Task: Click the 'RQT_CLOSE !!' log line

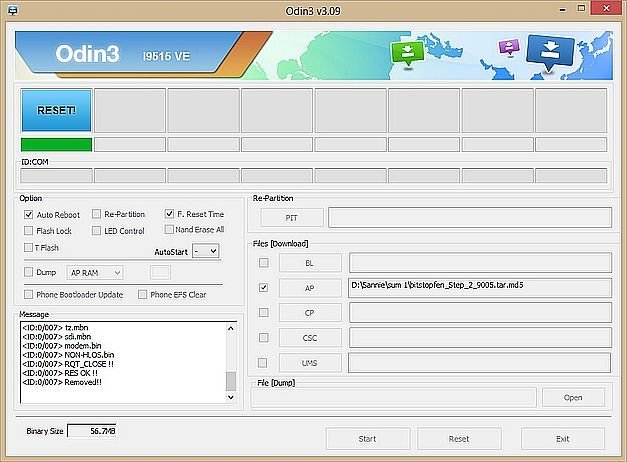Action: tap(68, 364)
